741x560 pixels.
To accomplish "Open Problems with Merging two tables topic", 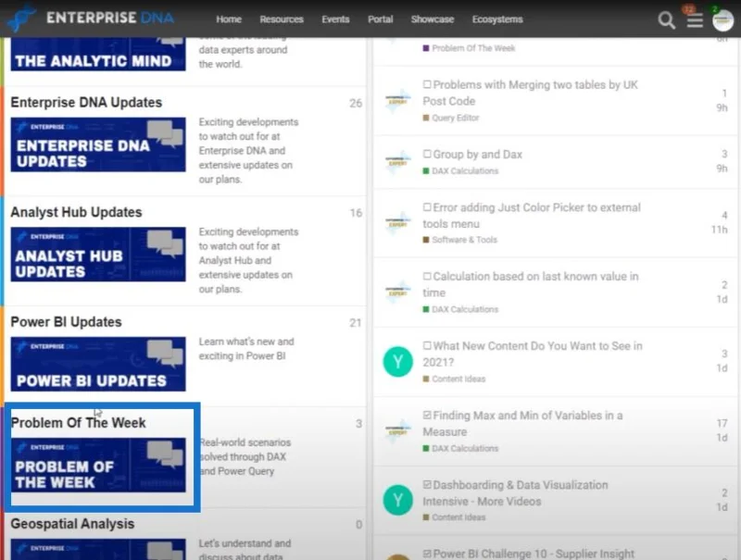I will (530, 93).
